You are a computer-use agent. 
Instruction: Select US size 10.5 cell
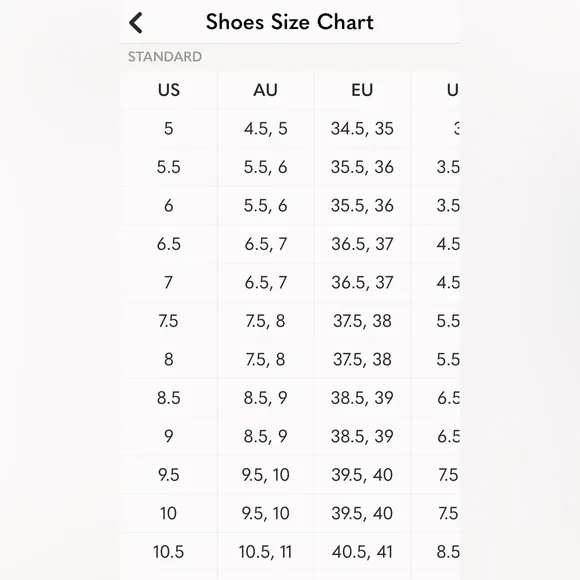169,552
